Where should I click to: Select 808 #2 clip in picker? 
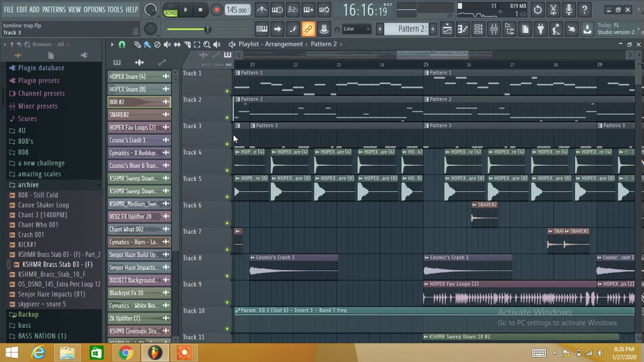(x=139, y=102)
